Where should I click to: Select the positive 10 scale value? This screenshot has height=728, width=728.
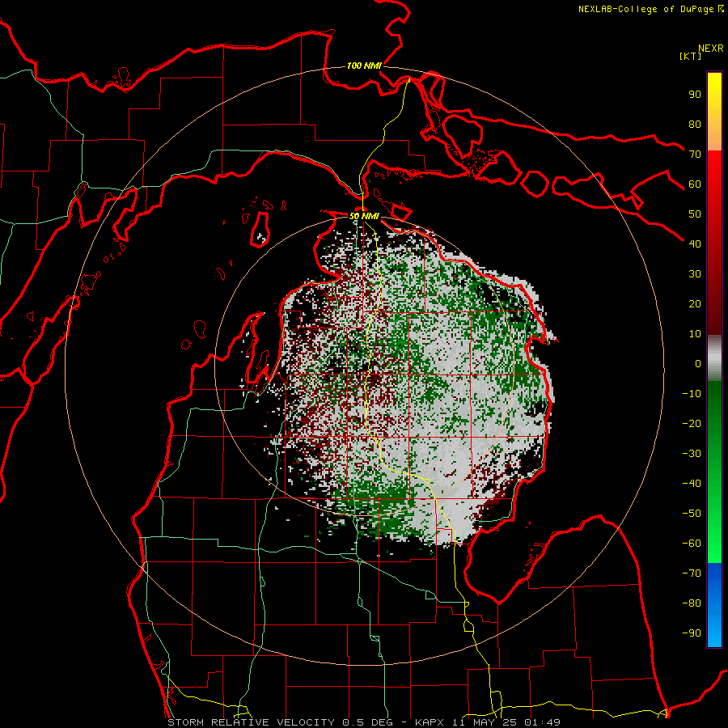tap(695, 334)
